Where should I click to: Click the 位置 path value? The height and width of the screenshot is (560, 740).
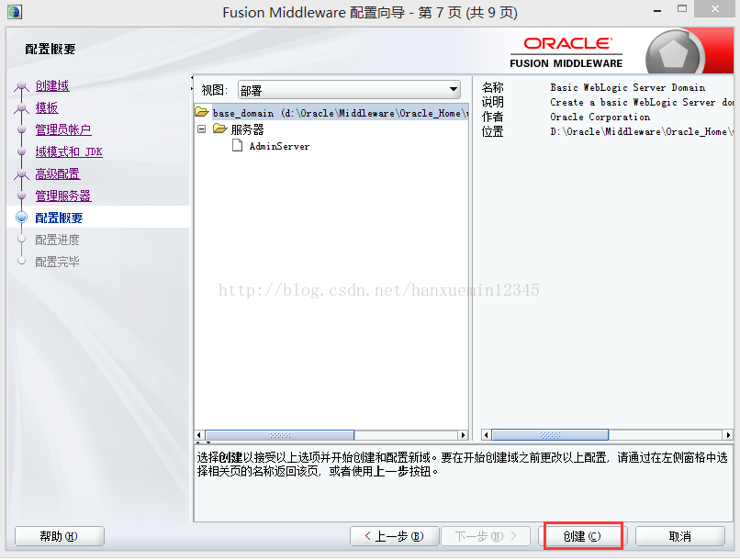(x=642, y=131)
